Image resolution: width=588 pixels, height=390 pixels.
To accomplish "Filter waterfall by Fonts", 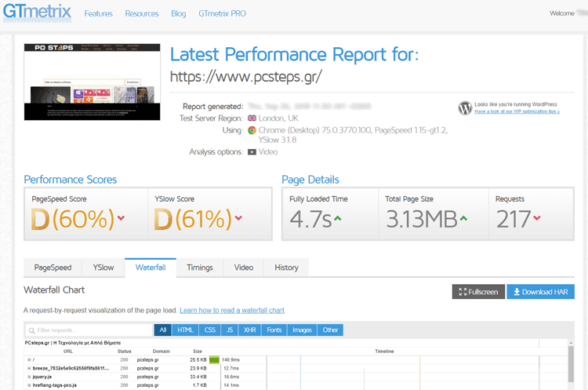I will click(274, 330).
